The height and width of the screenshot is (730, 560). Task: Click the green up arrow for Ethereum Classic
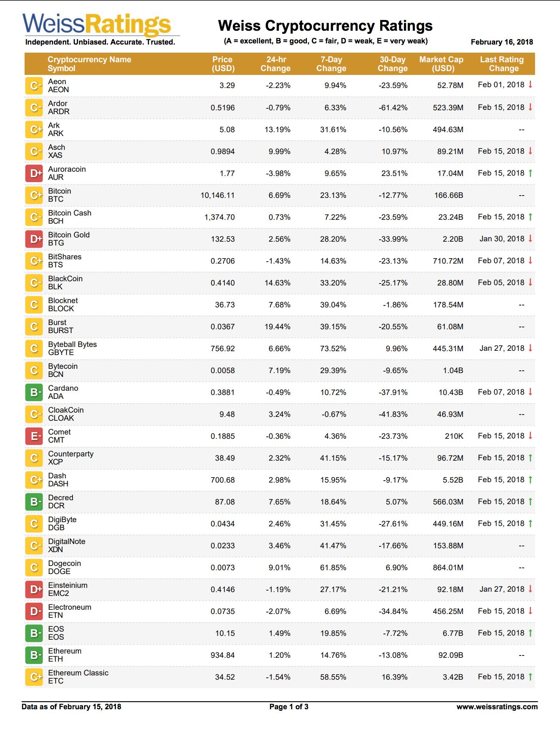pos(530,677)
